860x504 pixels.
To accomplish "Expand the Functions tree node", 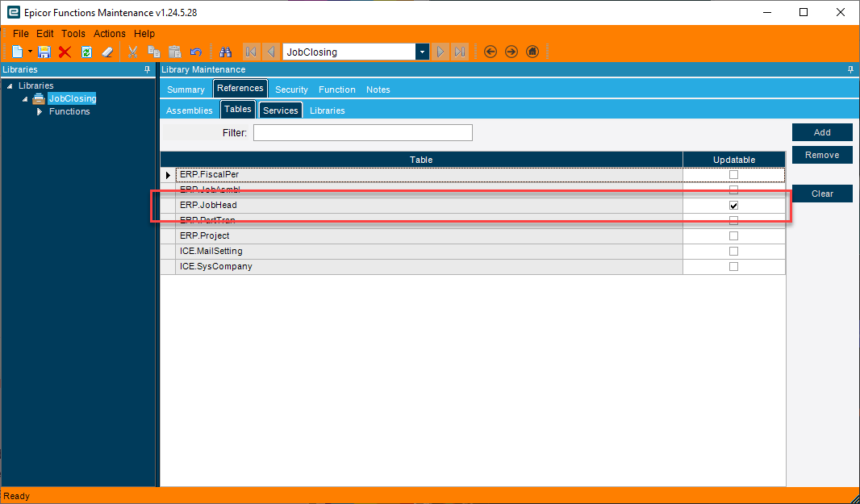I will [x=40, y=111].
